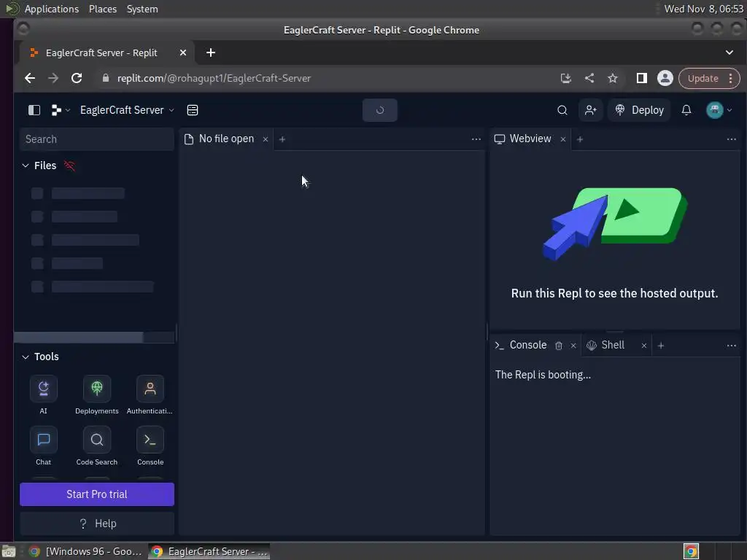The image size is (747, 560).
Task: Open Console pane more options menu
Action: click(x=731, y=346)
